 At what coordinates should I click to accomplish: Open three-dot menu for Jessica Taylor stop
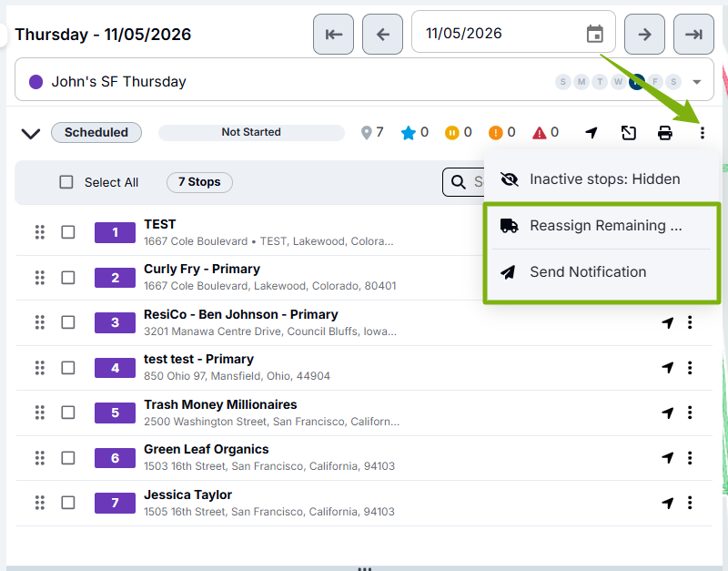point(690,503)
